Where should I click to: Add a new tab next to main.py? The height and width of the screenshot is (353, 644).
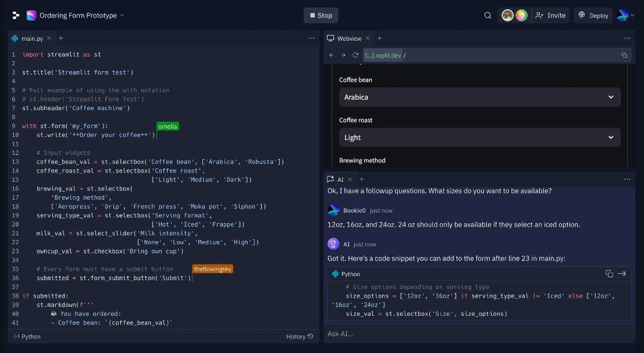61,38
